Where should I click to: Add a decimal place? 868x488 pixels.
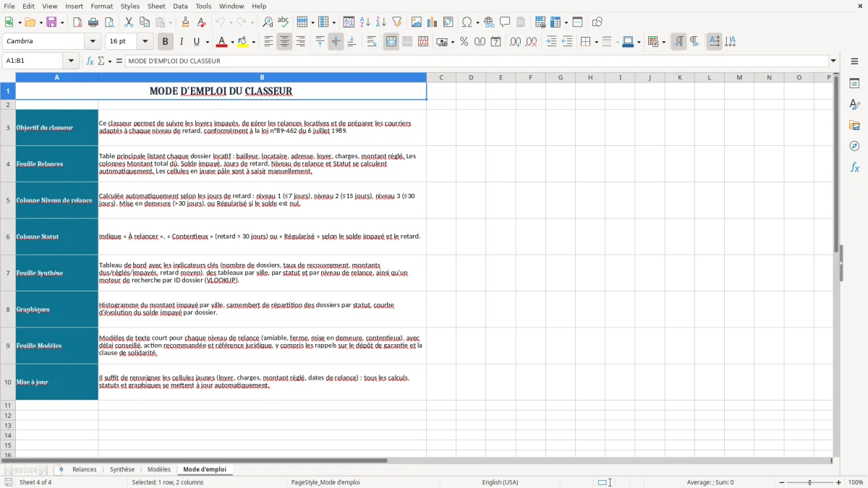(x=515, y=42)
